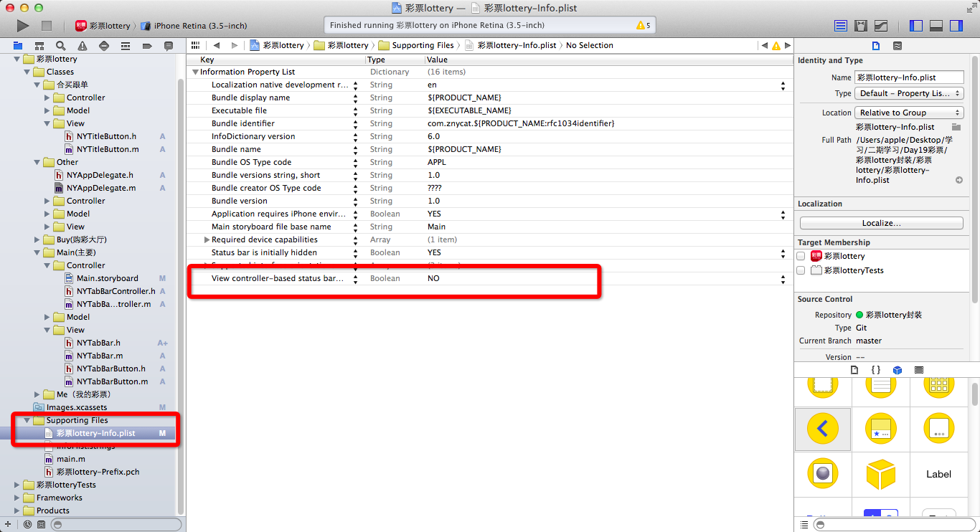The width and height of the screenshot is (980, 532).
Task: Open the Quick Help inspector tab
Action: [897, 45]
